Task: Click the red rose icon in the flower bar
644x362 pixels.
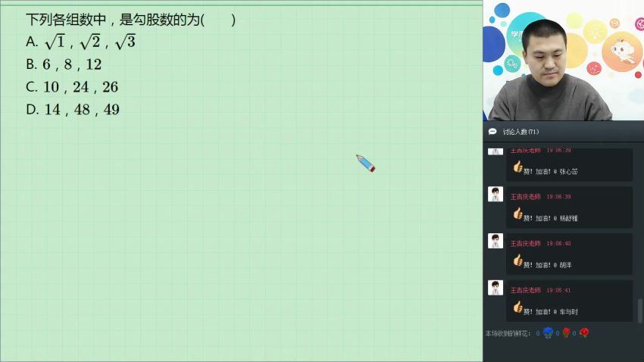Action: pos(566,333)
